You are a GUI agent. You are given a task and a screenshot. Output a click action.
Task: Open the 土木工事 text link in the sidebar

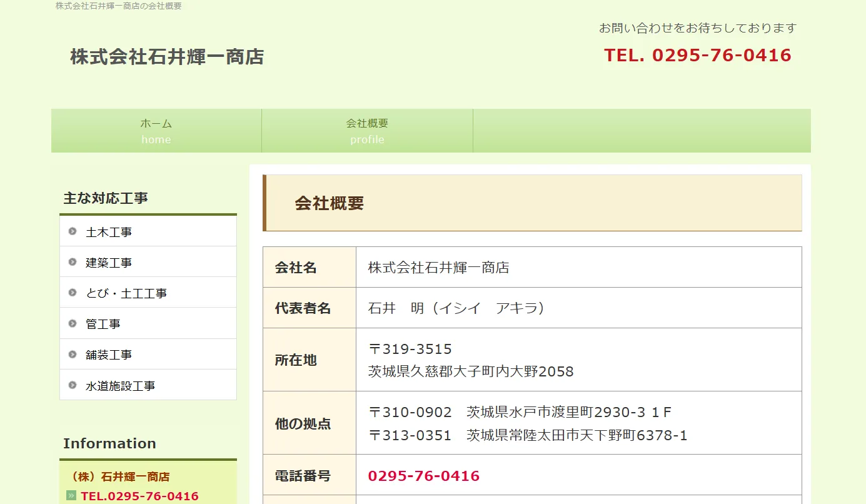point(109,232)
